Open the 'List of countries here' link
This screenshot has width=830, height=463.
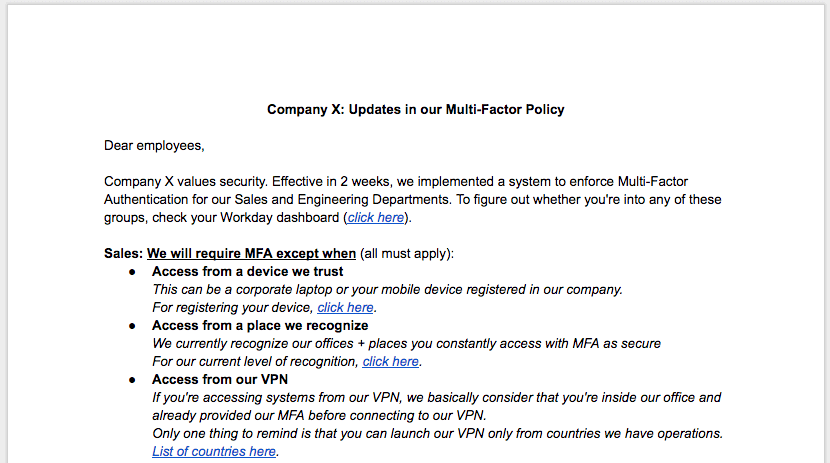pyautogui.click(x=214, y=451)
